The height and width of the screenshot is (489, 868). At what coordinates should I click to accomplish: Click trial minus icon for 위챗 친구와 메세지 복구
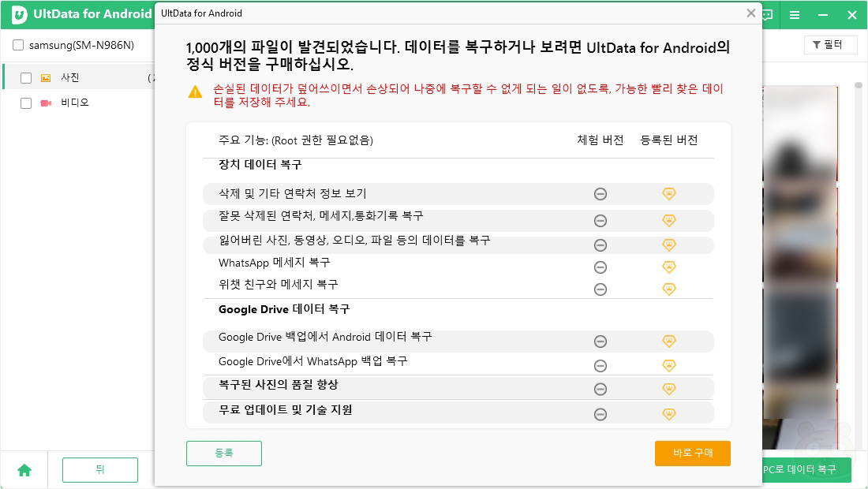point(600,289)
